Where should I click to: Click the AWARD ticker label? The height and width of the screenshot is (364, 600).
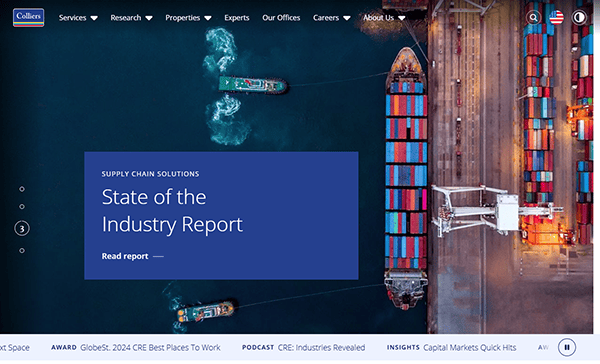coord(64,348)
